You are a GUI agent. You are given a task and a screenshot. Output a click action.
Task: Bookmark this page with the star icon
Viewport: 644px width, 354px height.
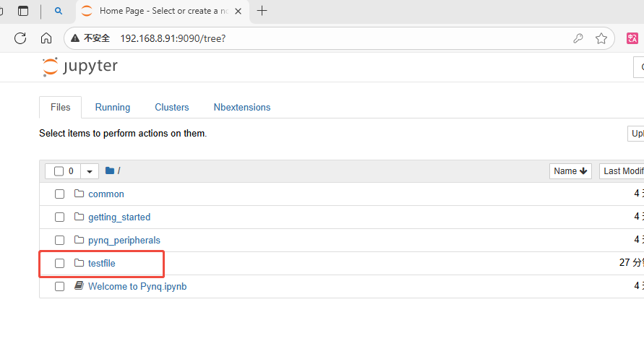(601, 38)
